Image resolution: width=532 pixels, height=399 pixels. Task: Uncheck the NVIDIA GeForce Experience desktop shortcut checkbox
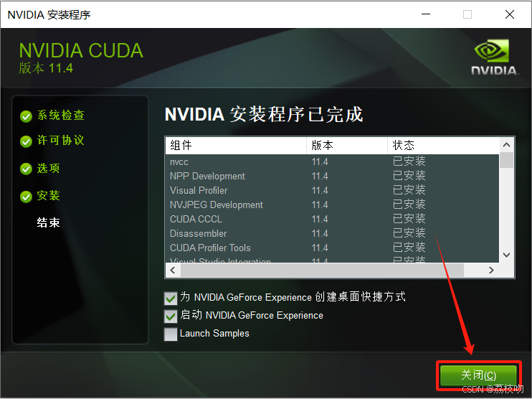pyautogui.click(x=171, y=298)
